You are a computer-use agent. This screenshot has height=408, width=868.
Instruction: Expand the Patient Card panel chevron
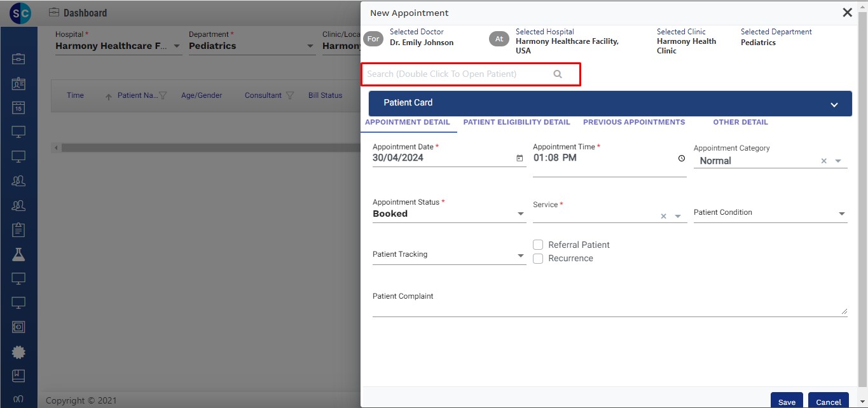pos(834,105)
